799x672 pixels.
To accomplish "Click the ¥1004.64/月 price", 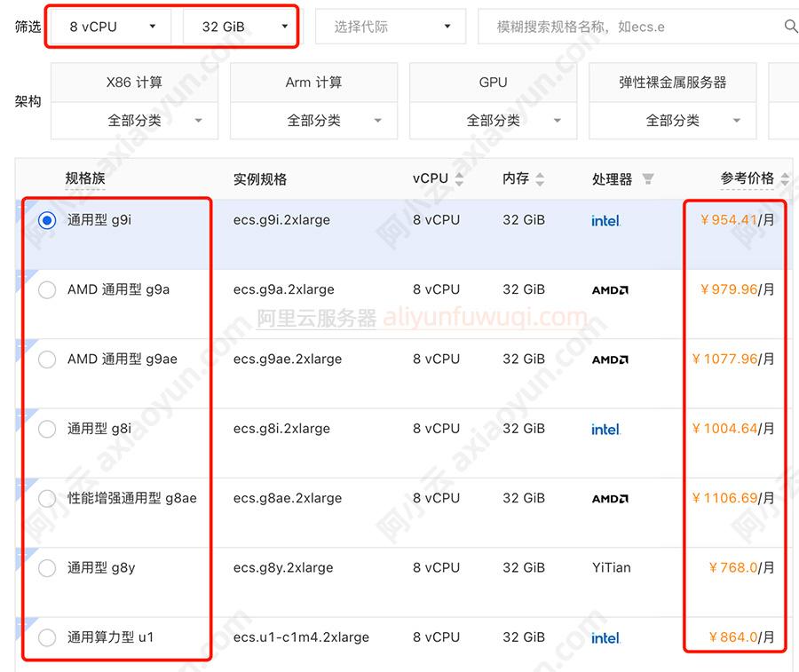I will pos(733,429).
